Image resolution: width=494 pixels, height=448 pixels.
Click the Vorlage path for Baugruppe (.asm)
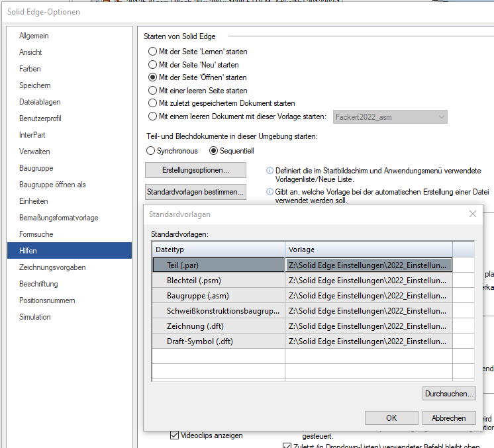pyautogui.click(x=369, y=295)
